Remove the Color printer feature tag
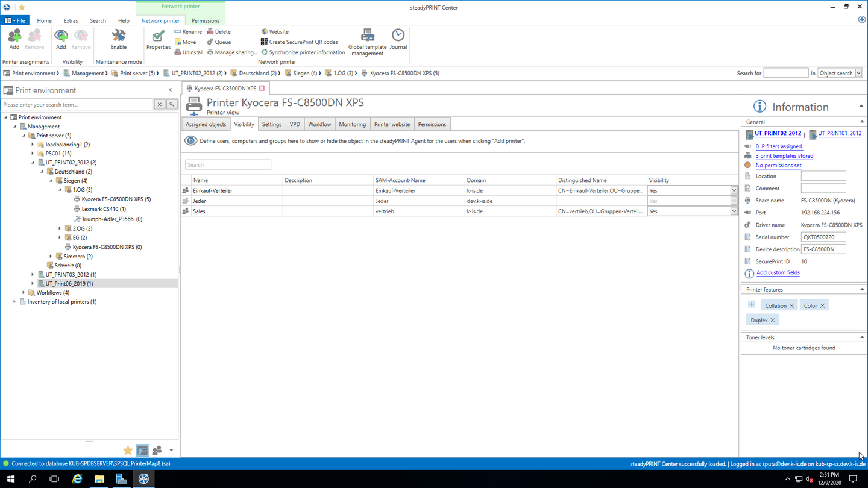This screenshot has width=868, height=488. click(822, 306)
